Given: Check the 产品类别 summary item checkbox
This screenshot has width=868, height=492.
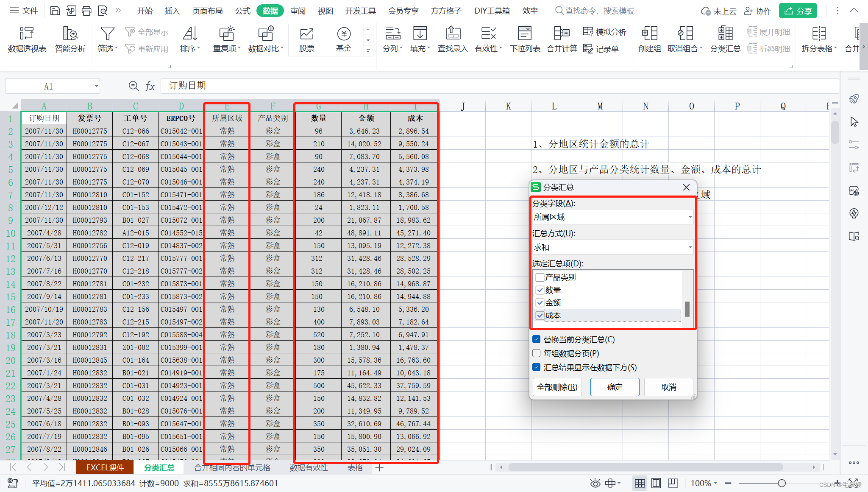Looking at the screenshot, I should click(540, 277).
